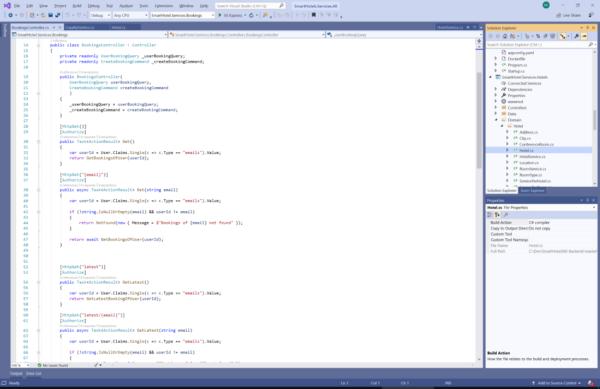Open the startup project dropdown
This screenshot has height=389, width=600.
183,15
